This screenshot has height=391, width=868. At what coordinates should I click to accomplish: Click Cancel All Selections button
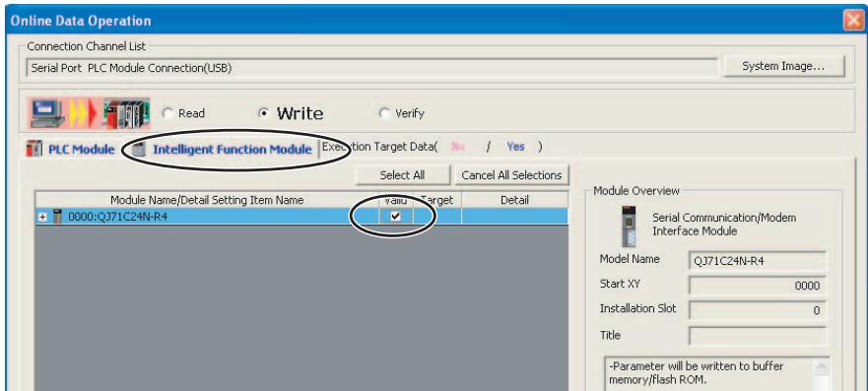511,175
